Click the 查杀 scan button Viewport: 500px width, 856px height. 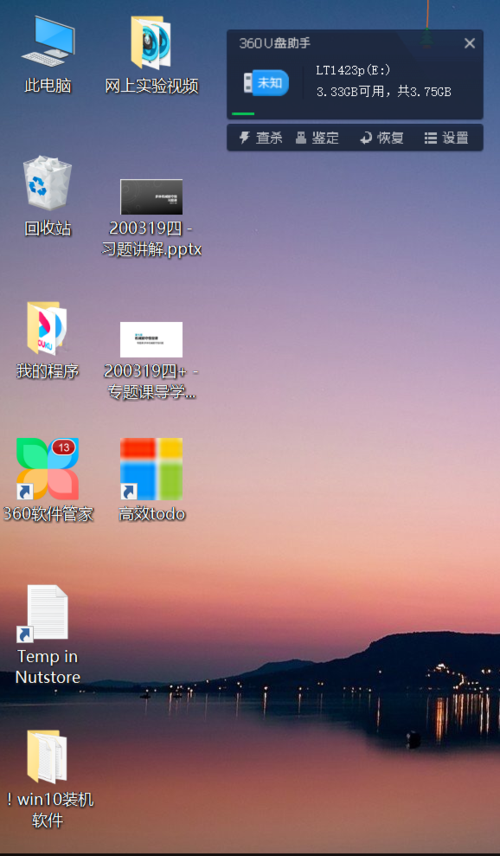(261, 138)
